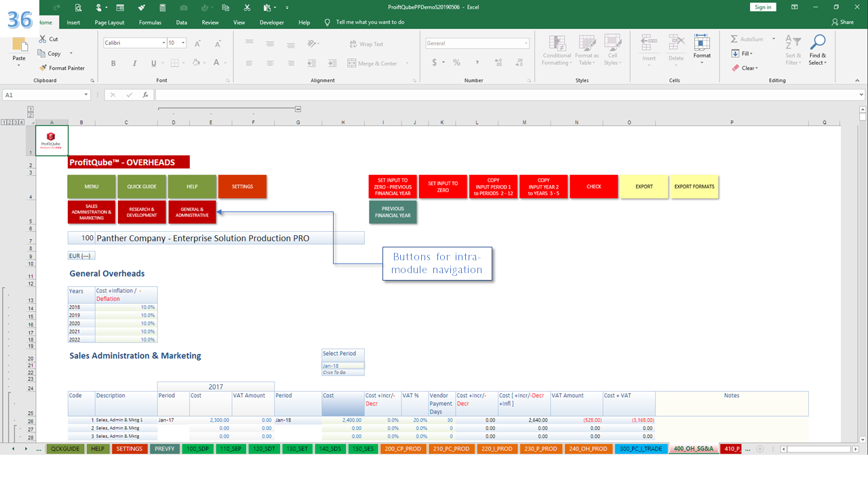Click the Paste clipboard icon
868x488 pixels.
point(20,44)
